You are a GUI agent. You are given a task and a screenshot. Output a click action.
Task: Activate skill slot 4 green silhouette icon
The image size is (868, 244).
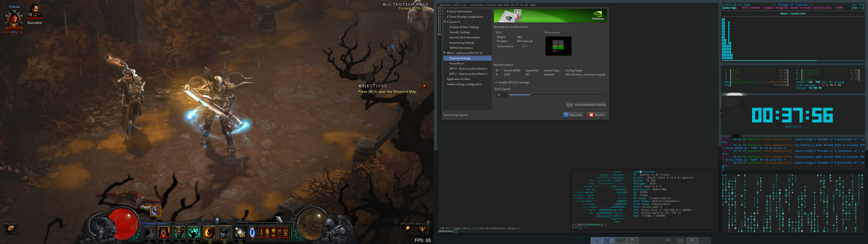[194, 232]
